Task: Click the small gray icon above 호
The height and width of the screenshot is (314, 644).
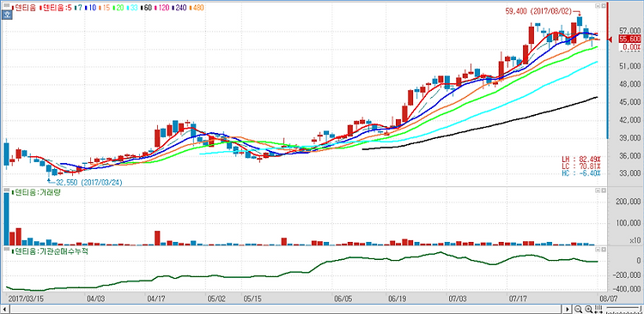Action: [x=7, y=5]
